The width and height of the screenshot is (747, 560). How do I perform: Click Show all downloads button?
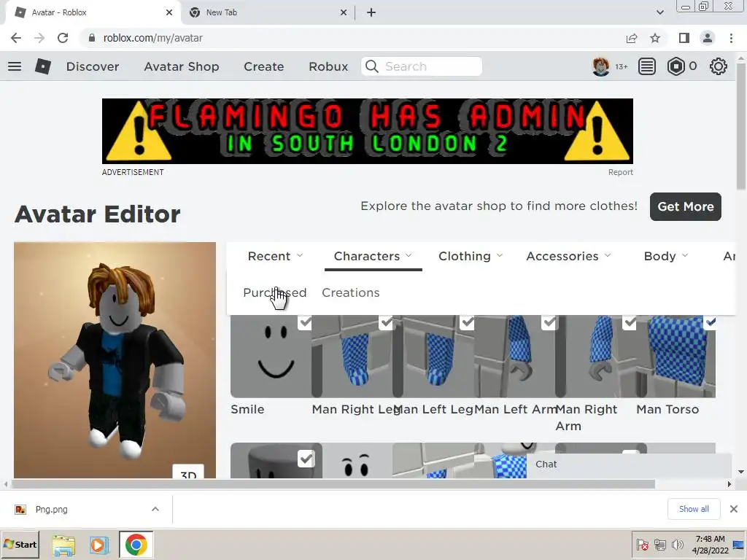point(694,509)
